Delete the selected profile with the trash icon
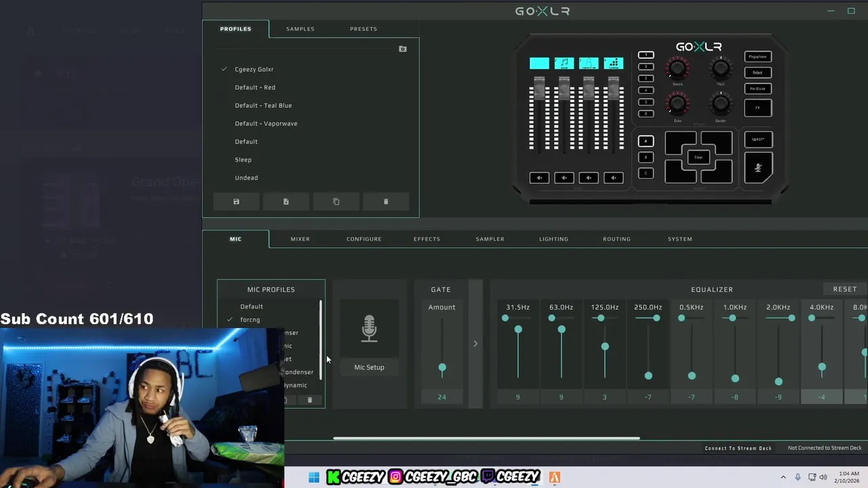Viewport: 868px width, 488px height. click(386, 202)
